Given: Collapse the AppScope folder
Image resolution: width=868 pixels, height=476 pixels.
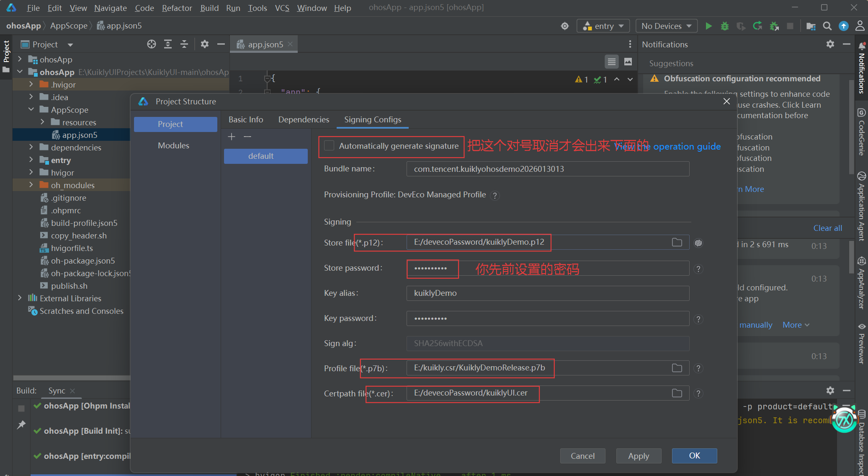Looking at the screenshot, I should coord(31,109).
